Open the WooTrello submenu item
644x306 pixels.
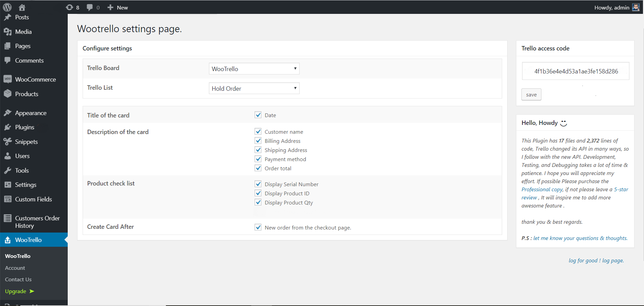18,256
